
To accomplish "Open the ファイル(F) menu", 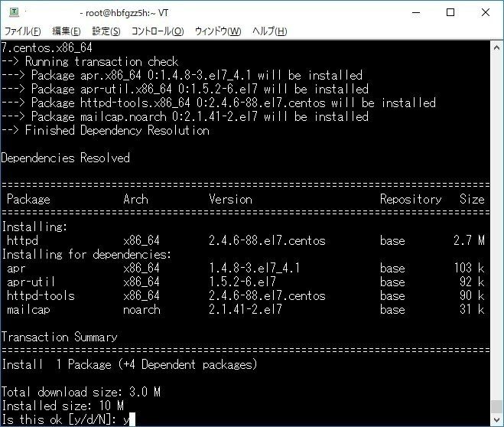I will click(x=22, y=31).
